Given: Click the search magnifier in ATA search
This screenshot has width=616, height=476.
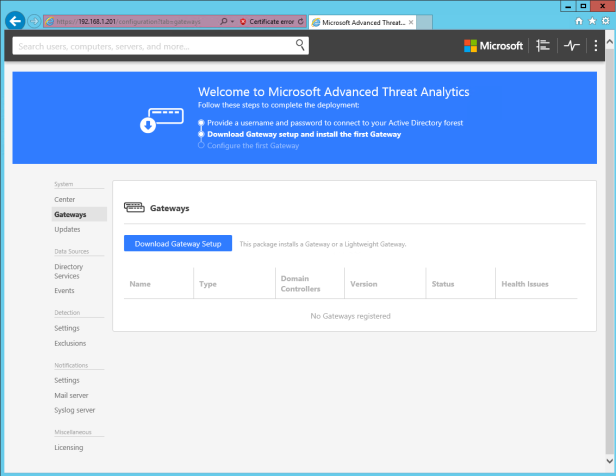Looking at the screenshot, I should (x=300, y=45).
